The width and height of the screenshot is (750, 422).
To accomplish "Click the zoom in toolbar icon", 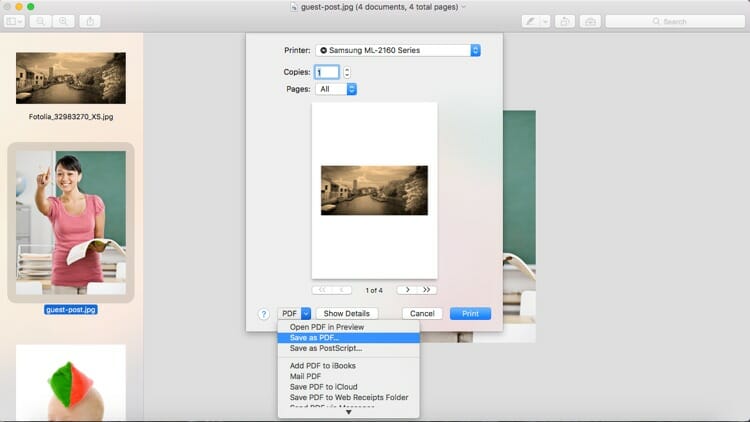I will point(63,21).
